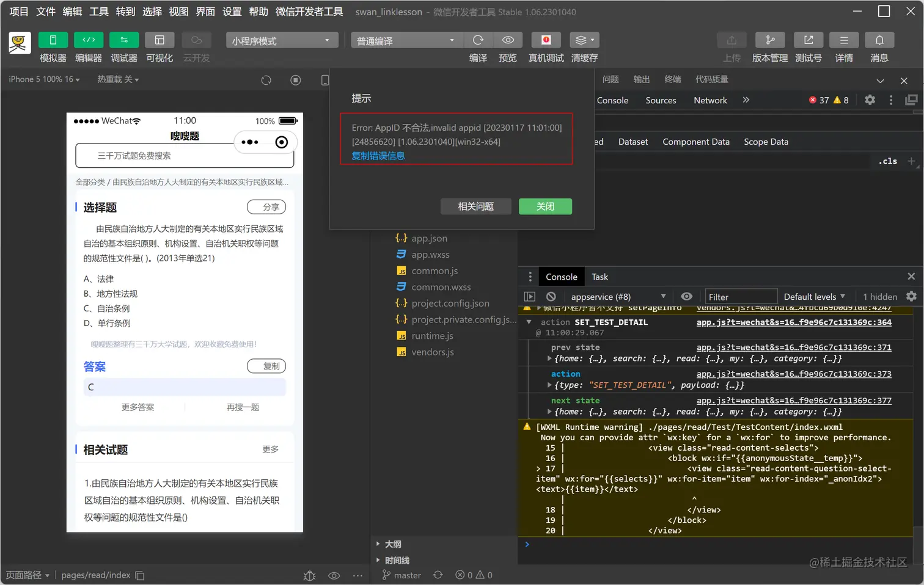Expand the prev state object

coord(549,359)
